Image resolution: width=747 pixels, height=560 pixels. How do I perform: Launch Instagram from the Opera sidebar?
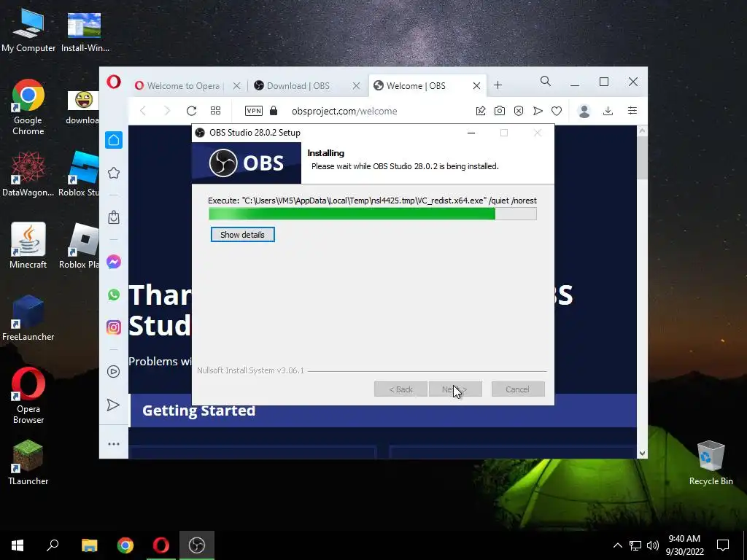click(x=114, y=327)
